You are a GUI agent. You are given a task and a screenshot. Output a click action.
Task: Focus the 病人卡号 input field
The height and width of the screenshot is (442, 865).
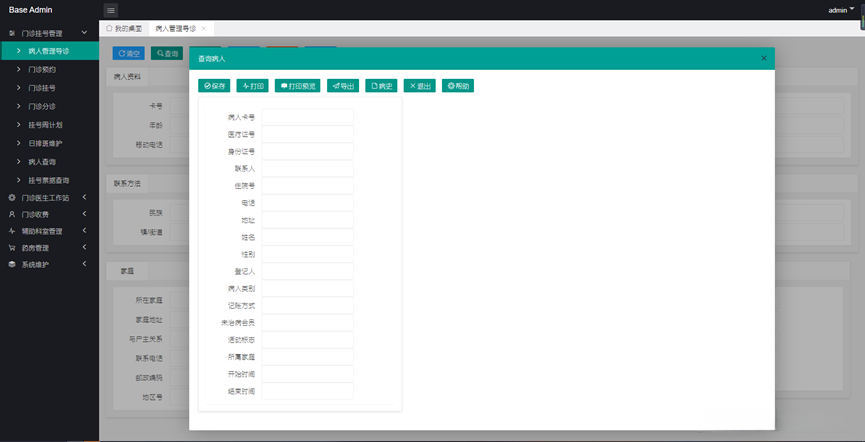(307, 118)
